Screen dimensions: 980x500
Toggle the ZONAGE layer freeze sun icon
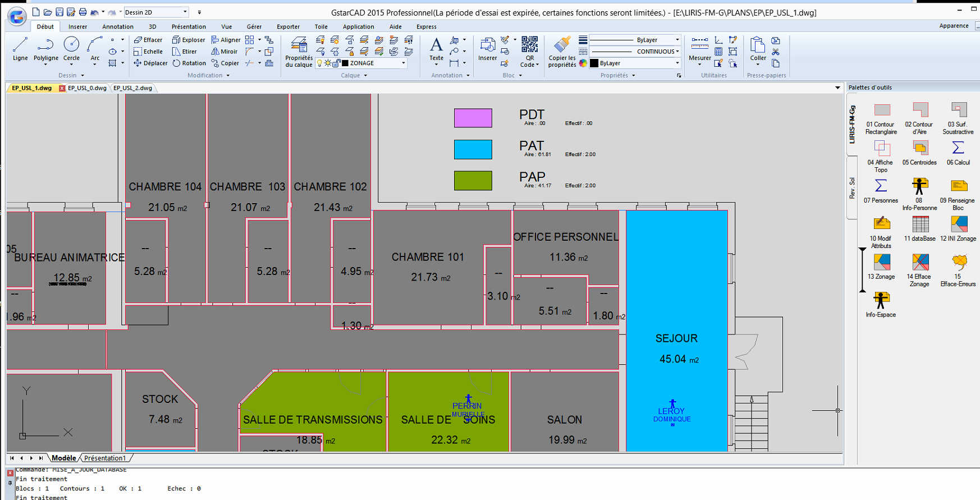click(x=328, y=63)
